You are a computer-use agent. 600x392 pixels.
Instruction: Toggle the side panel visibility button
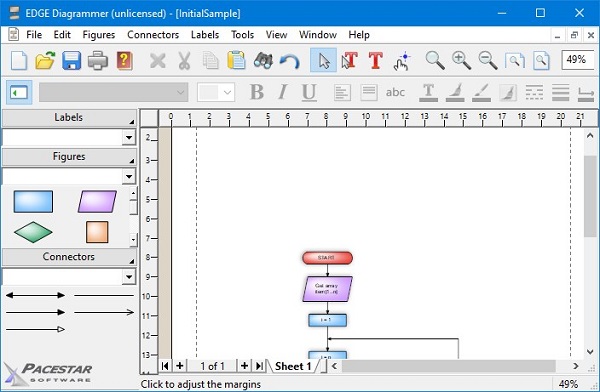point(19,92)
